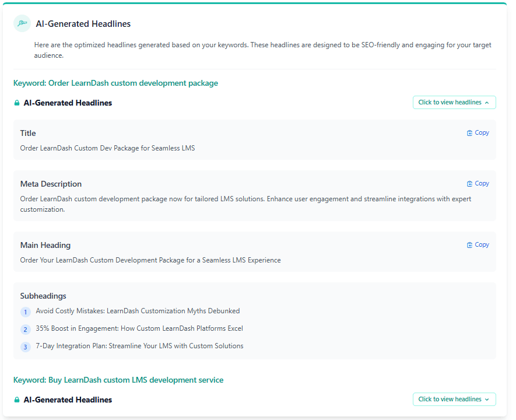Click the meta description paragraph text
Viewport: 516px width, 420px height.
click(x=245, y=204)
